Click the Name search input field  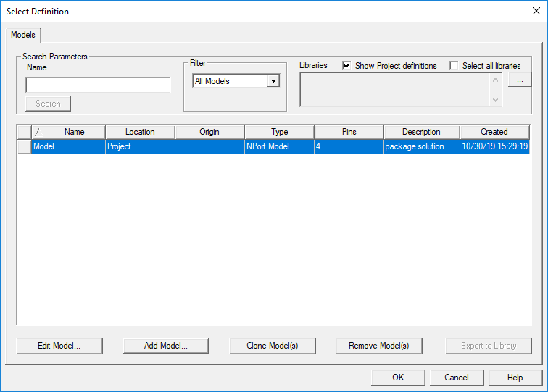click(x=98, y=85)
